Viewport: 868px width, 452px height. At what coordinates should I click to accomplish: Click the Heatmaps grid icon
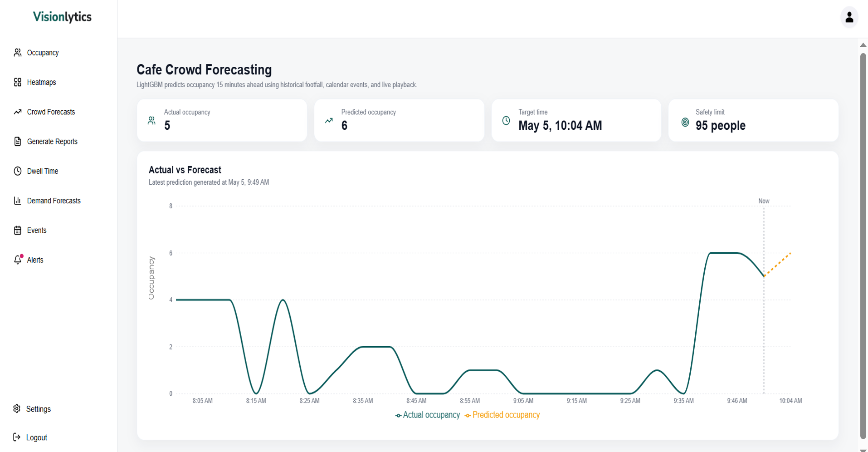(x=18, y=82)
